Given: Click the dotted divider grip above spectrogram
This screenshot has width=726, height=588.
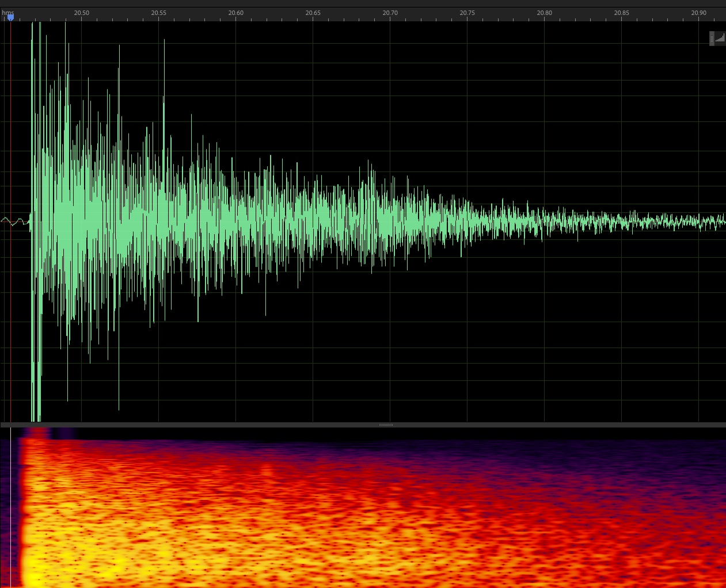Looking at the screenshot, I should coord(386,425).
